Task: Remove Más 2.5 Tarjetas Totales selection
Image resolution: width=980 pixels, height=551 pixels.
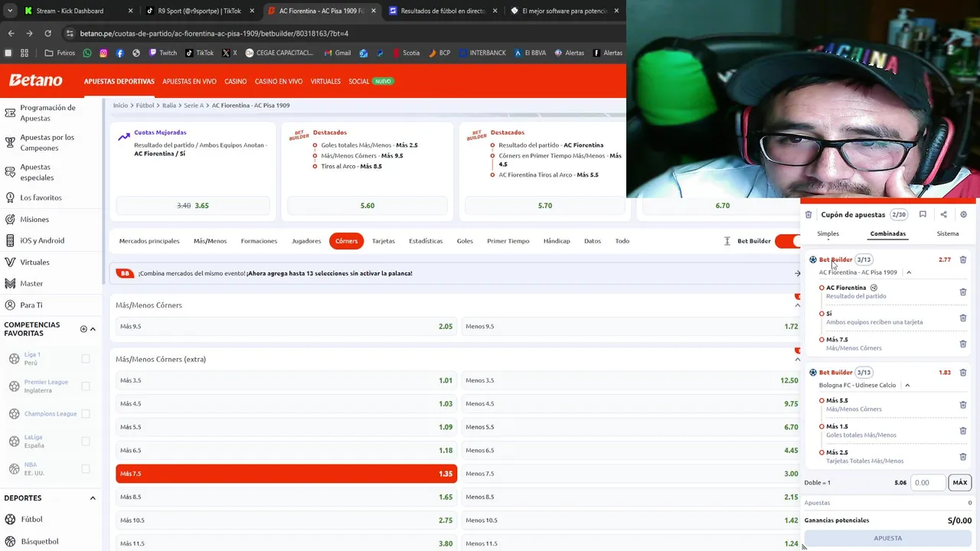Action: 963,457
